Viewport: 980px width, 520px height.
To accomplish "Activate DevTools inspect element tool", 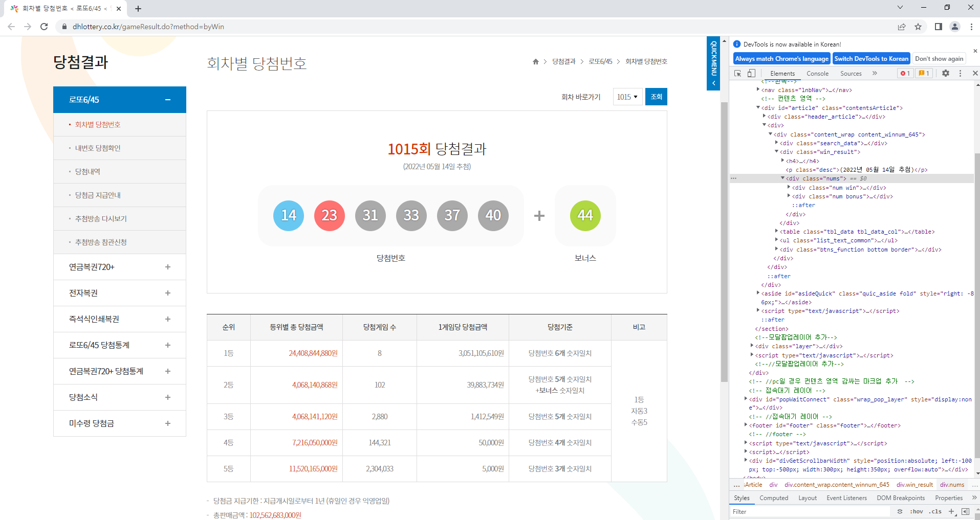I will click(738, 74).
